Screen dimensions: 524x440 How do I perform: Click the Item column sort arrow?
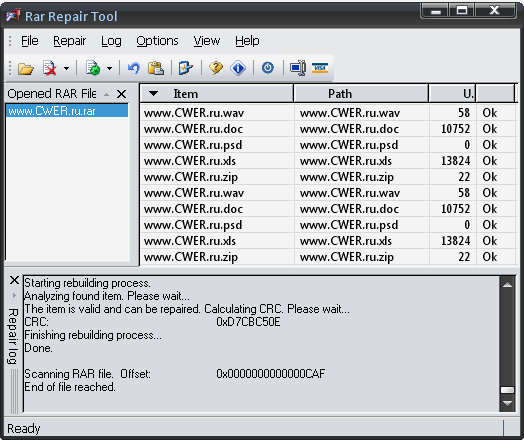(153, 94)
